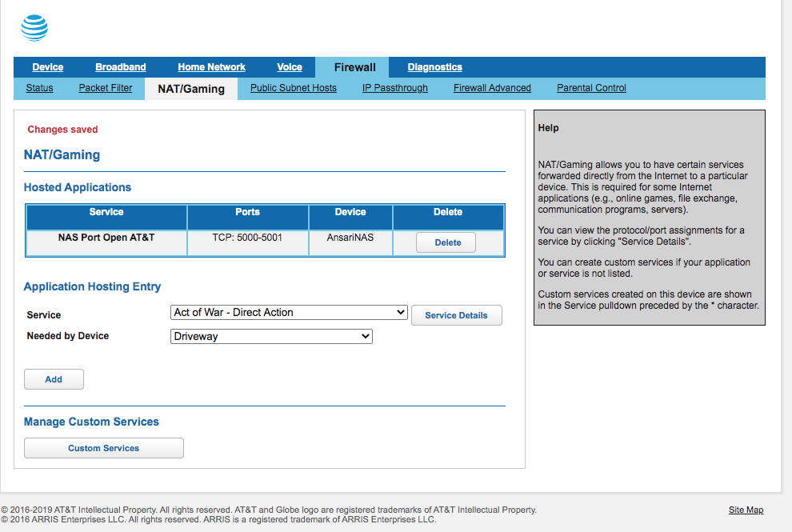The height and width of the screenshot is (532, 792).
Task: Go to Firewall Advanced sub-tab
Action: [492, 88]
